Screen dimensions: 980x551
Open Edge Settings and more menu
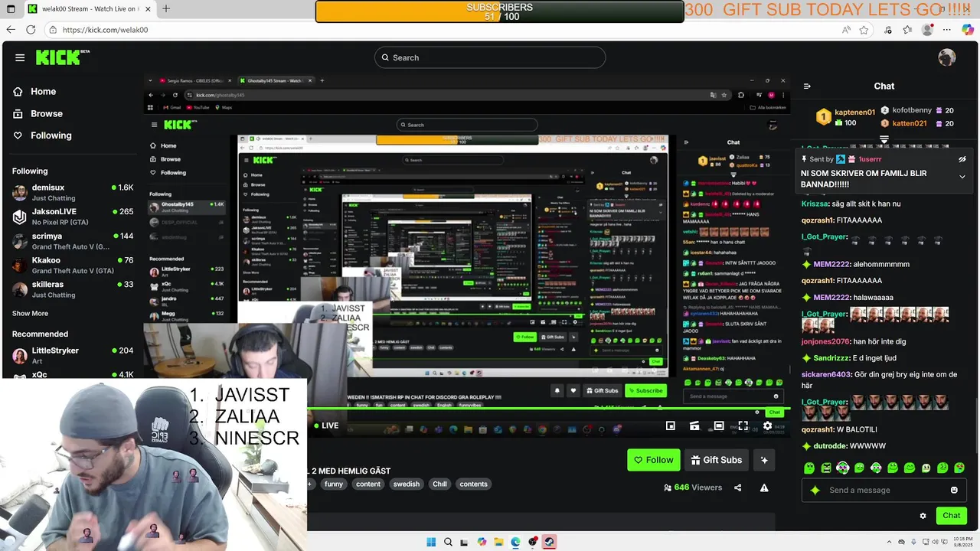pos(948,30)
